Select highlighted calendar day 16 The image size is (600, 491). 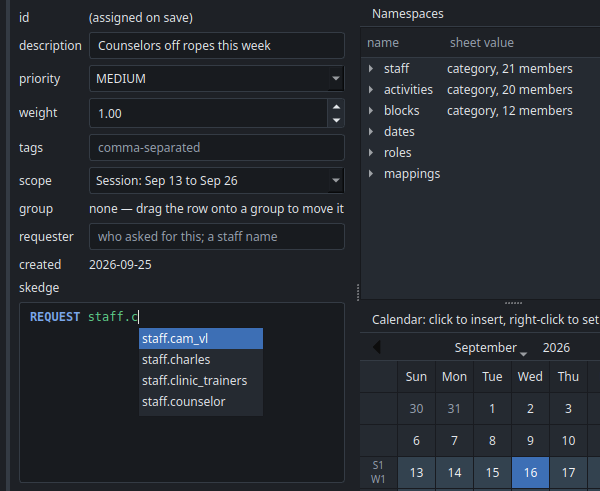(x=530, y=473)
